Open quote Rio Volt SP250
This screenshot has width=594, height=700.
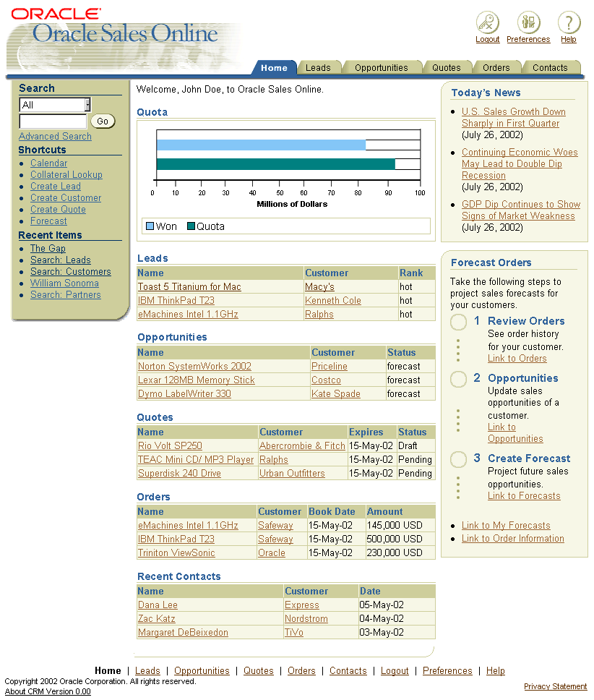click(x=170, y=445)
